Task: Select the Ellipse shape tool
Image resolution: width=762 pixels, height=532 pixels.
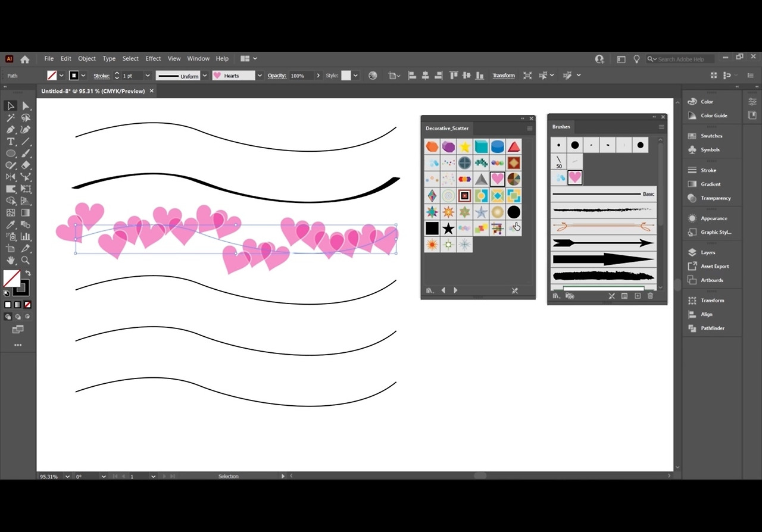Action: (x=10, y=154)
